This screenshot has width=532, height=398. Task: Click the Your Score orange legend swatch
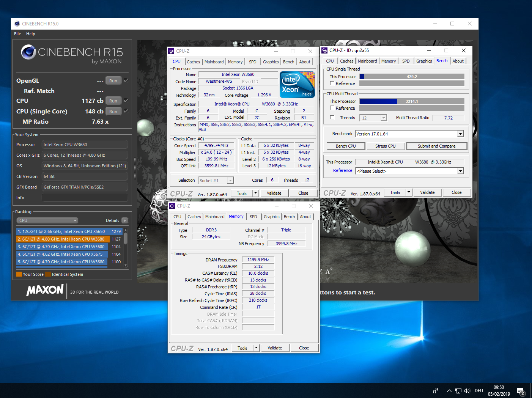19,274
